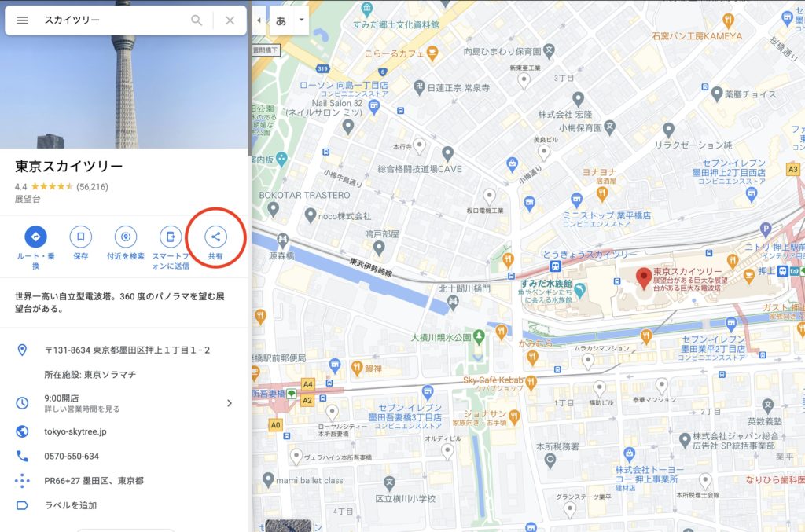This screenshot has width=805, height=532.
Task: Click the red 東京スカイツリー map pin
Action: coord(644,279)
